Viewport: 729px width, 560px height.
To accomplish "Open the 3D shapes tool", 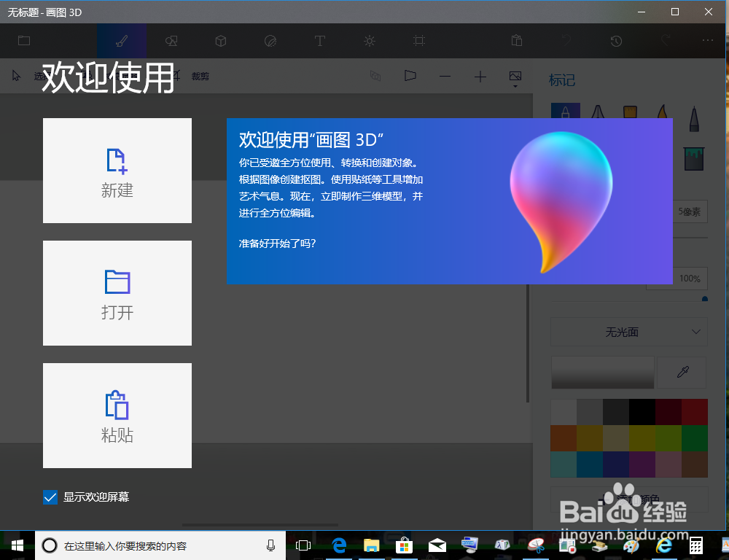I will click(x=221, y=41).
